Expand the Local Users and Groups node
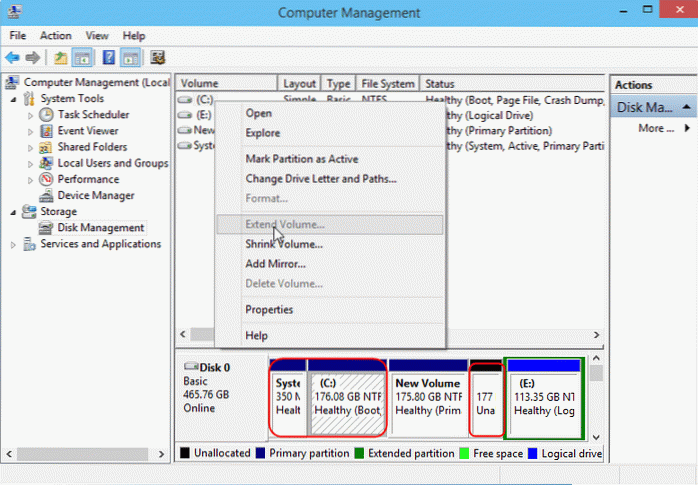Screen dimensions: 698x485 point(30,164)
